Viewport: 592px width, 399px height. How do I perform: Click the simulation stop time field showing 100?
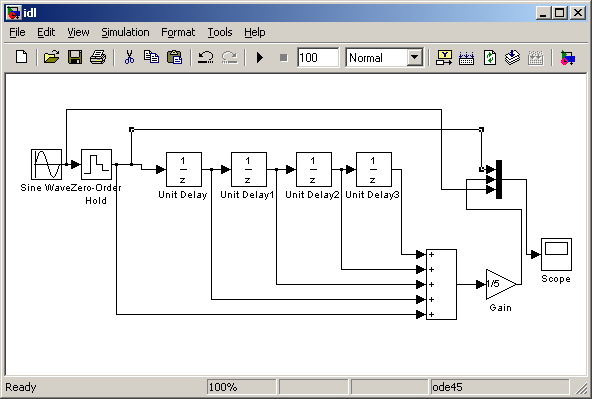pos(318,58)
